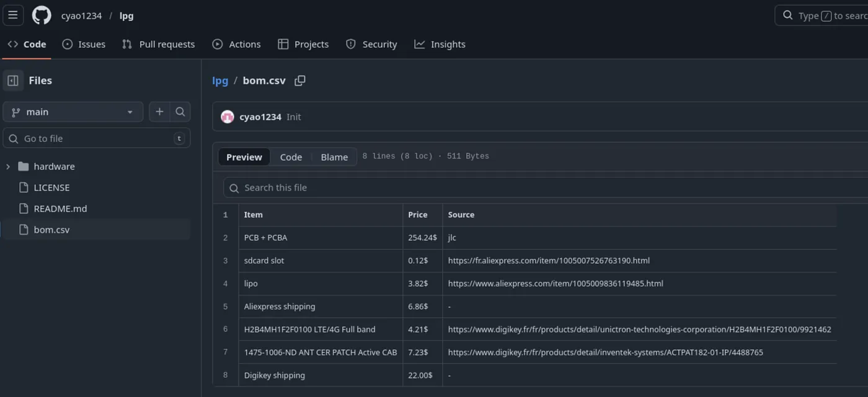
Task: Switch to Code view
Action: pyautogui.click(x=291, y=157)
